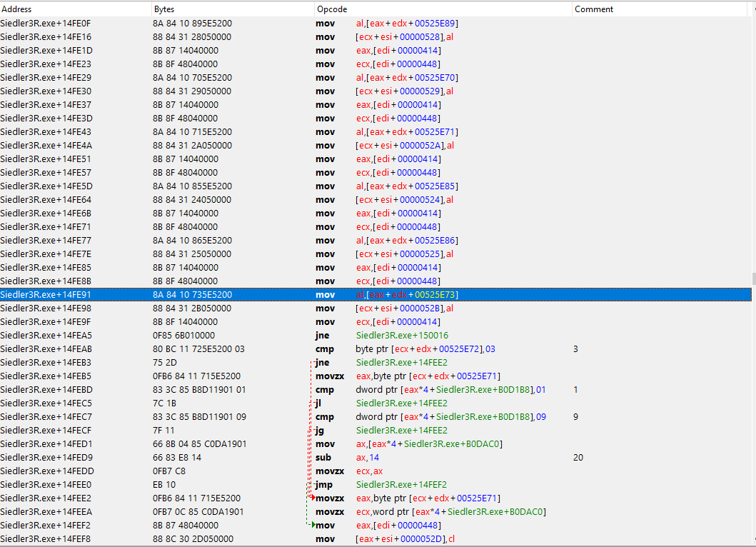Select address Siedler3R.exe+14FE43

(x=46, y=131)
